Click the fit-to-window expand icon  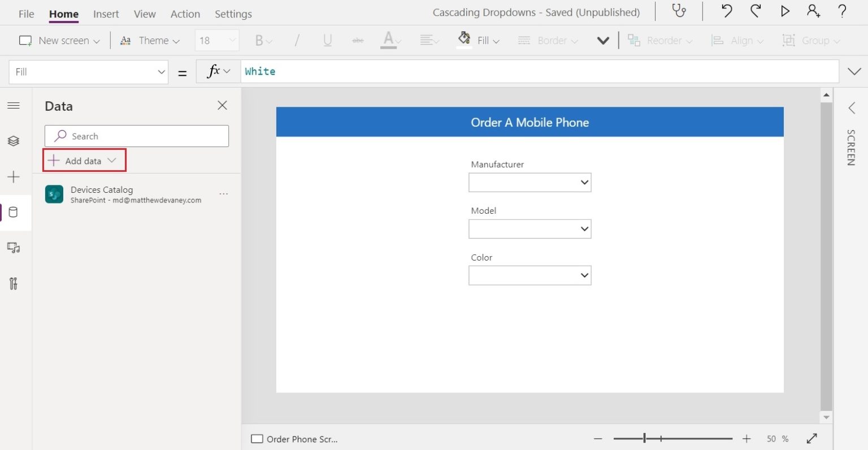pos(812,439)
